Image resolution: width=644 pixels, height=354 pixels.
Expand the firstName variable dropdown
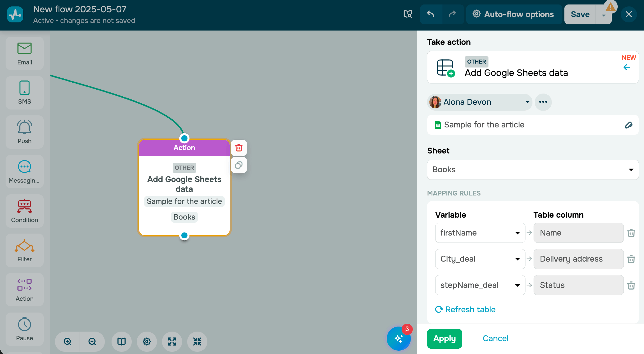coord(480,233)
